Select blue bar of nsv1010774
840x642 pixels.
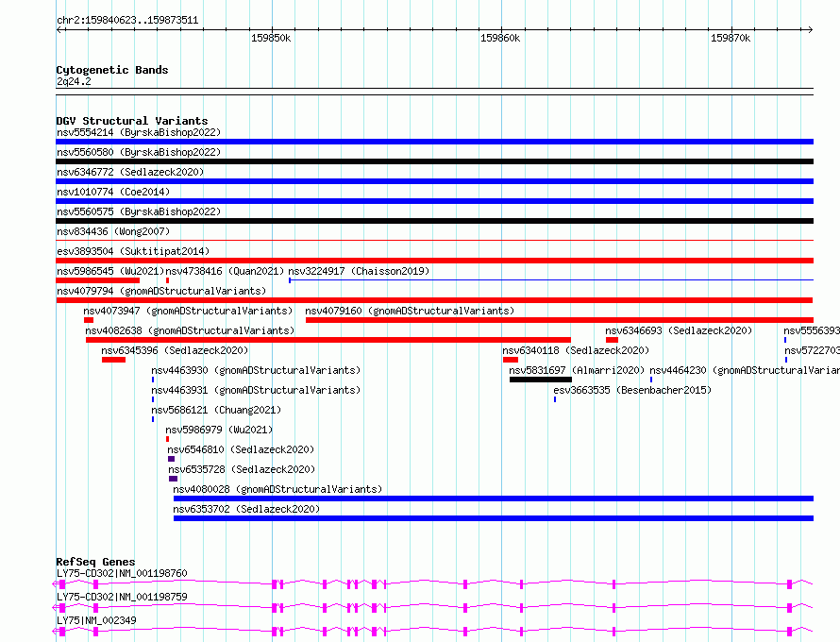coord(434,201)
